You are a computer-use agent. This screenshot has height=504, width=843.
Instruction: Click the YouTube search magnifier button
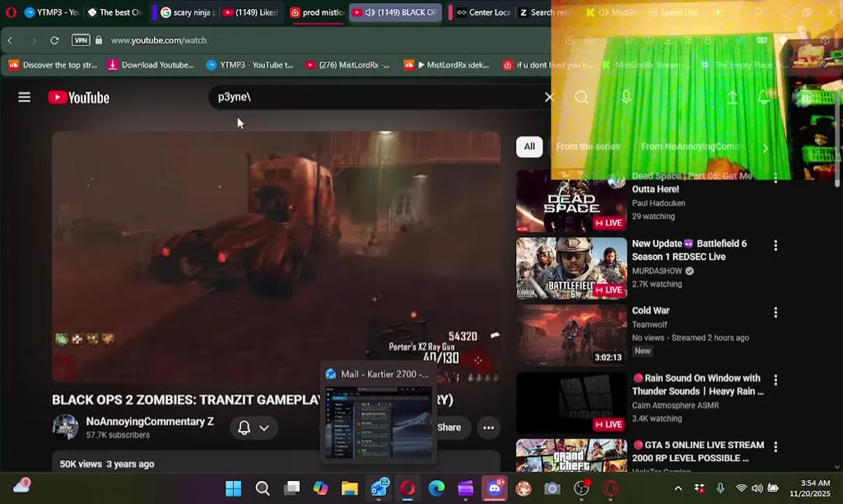(581, 97)
